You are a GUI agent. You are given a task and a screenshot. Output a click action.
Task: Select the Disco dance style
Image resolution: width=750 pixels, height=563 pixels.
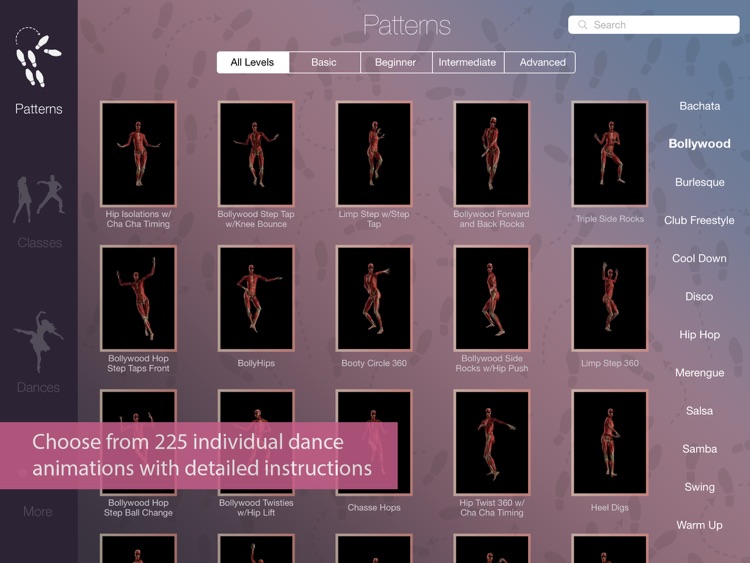[x=699, y=297]
